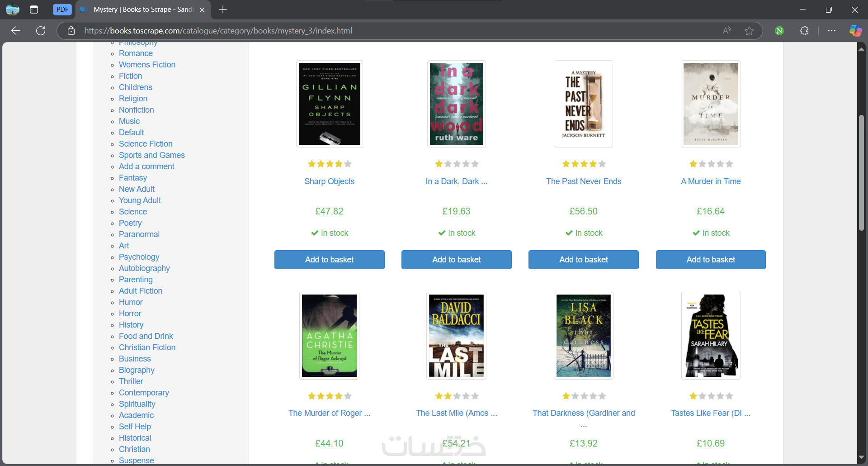Select the Food and Drink category
868x466 pixels.
click(x=146, y=336)
